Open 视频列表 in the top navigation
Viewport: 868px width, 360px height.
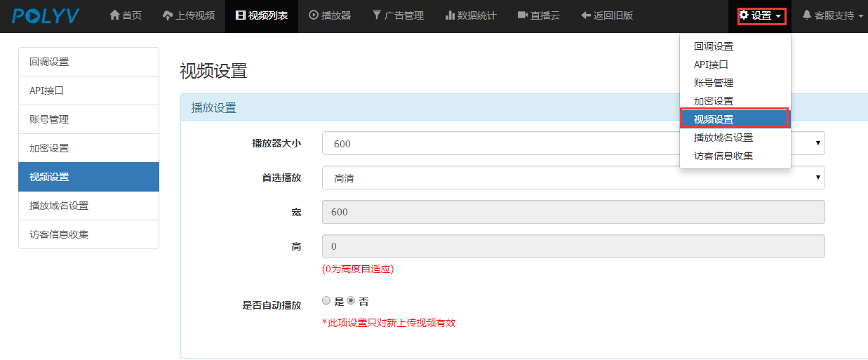[262, 15]
